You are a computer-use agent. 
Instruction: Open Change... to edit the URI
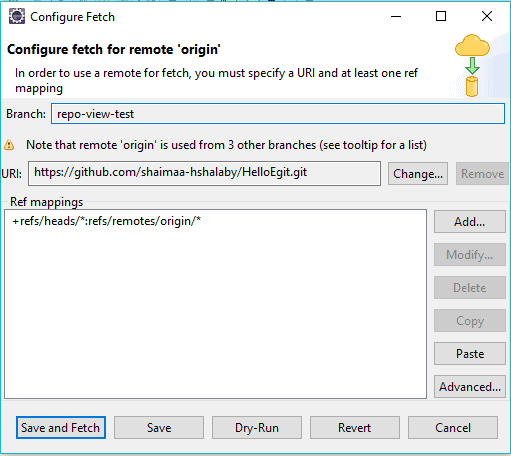pyautogui.click(x=418, y=174)
